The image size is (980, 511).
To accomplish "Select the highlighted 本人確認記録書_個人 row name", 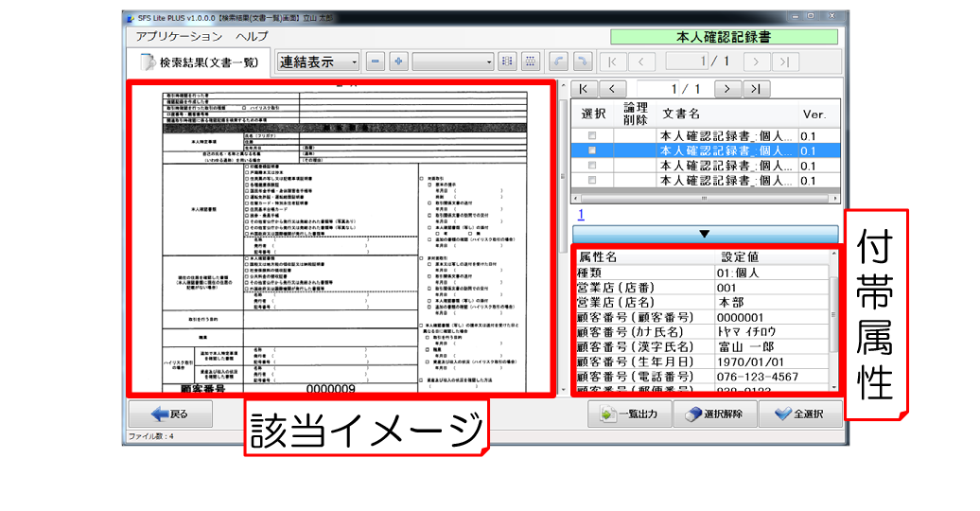I will (x=726, y=150).
